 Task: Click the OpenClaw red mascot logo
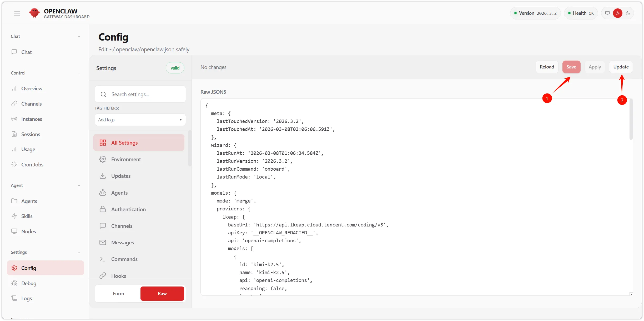[34, 13]
